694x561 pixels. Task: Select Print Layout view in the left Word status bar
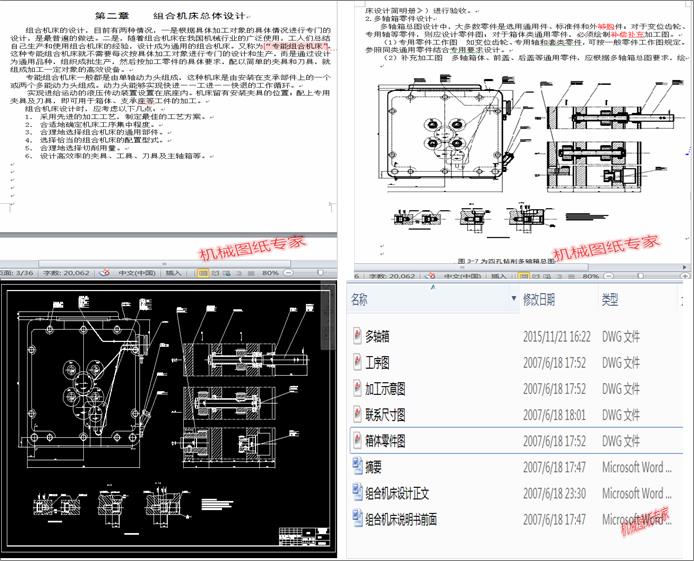[x=203, y=273]
